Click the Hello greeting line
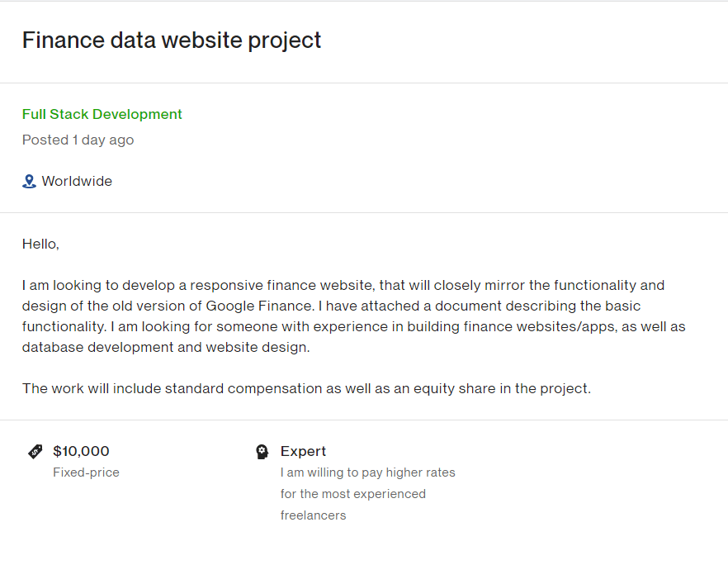The height and width of the screenshot is (565, 728). 41,244
